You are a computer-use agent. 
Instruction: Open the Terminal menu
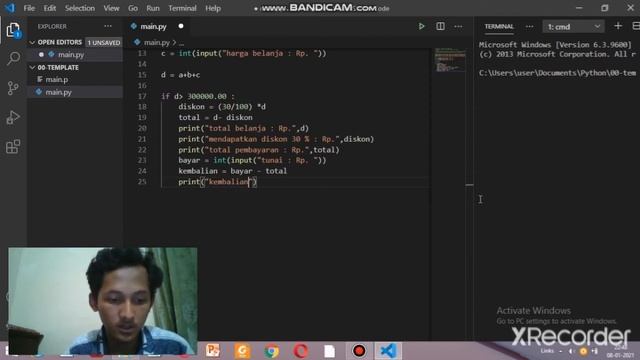click(182, 8)
